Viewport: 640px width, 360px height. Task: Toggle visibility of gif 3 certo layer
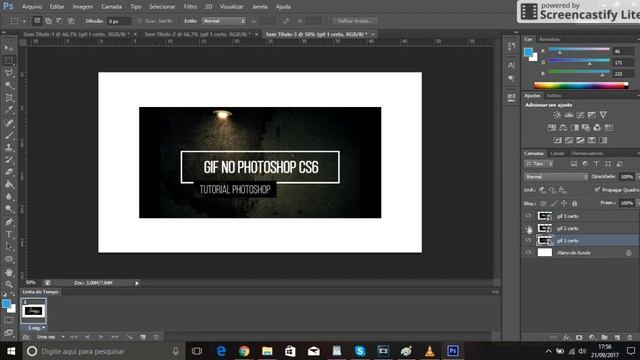528,216
